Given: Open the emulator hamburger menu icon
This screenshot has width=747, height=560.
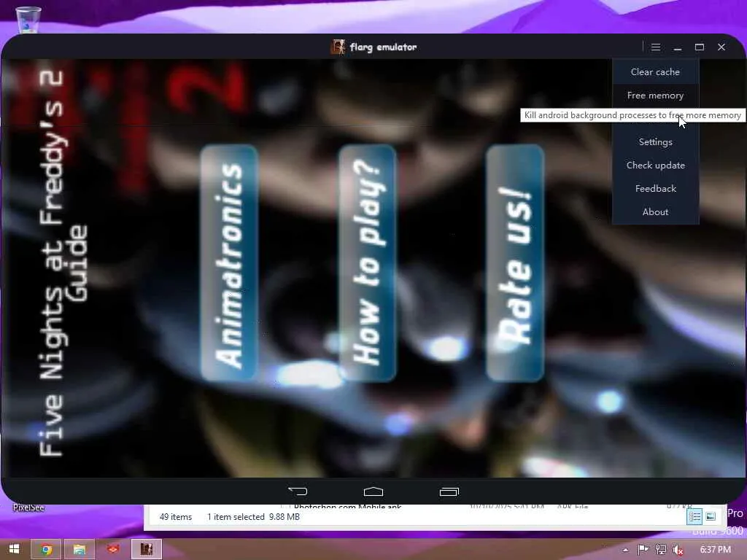Looking at the screenshot, I should 656,47.
